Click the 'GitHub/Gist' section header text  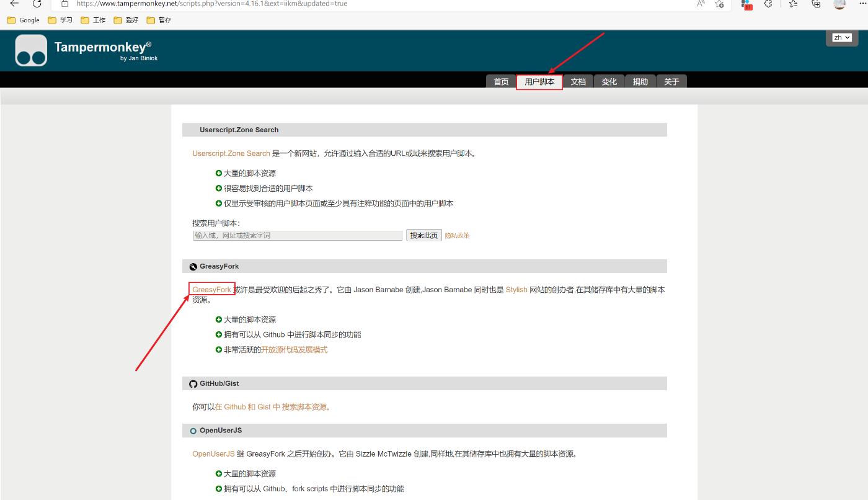(219, 384)
